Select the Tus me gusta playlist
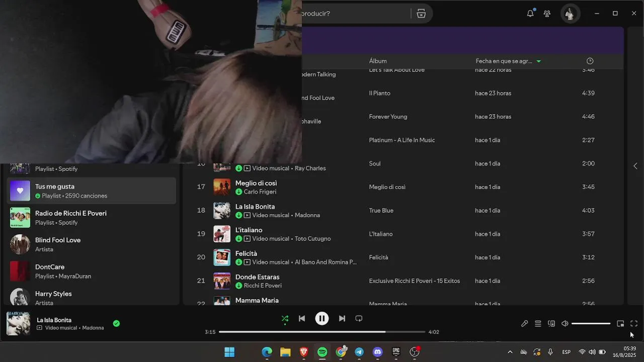This screenshot has width=644, height=362. tap(92, 191)
